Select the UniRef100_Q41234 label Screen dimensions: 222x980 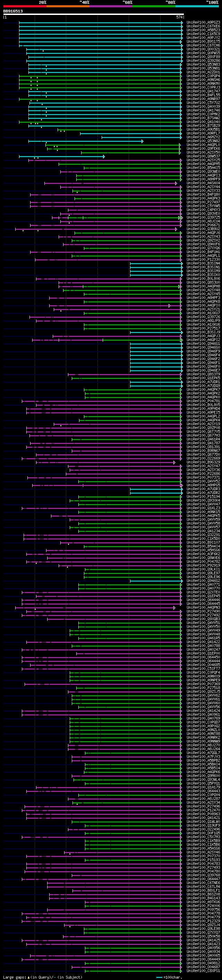coord(203,531)
